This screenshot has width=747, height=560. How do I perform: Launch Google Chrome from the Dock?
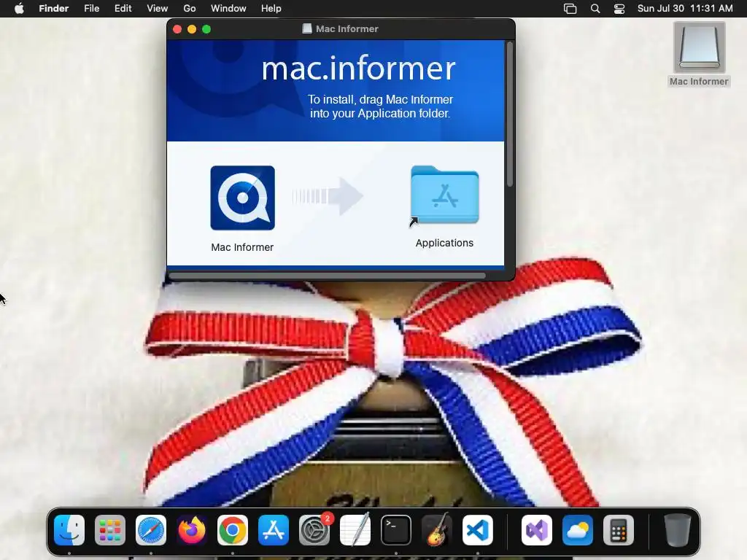tap(233, 530)
